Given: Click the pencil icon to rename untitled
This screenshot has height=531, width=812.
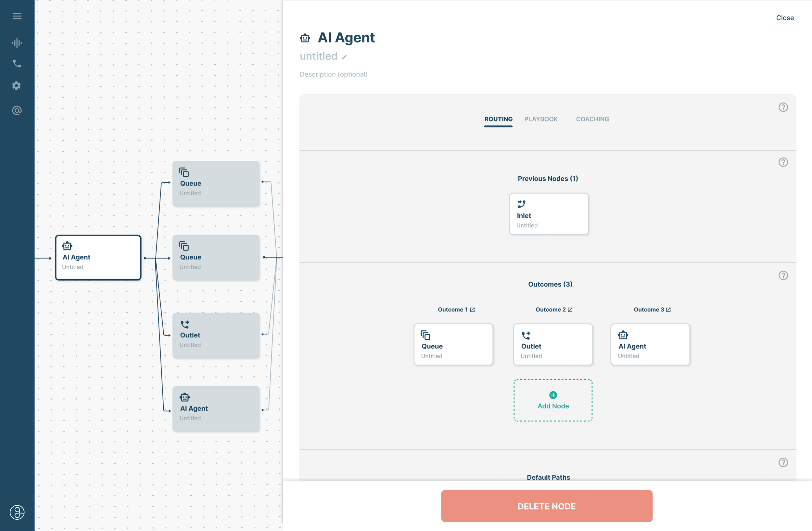Looking at the screenshot, I should 344,57.
